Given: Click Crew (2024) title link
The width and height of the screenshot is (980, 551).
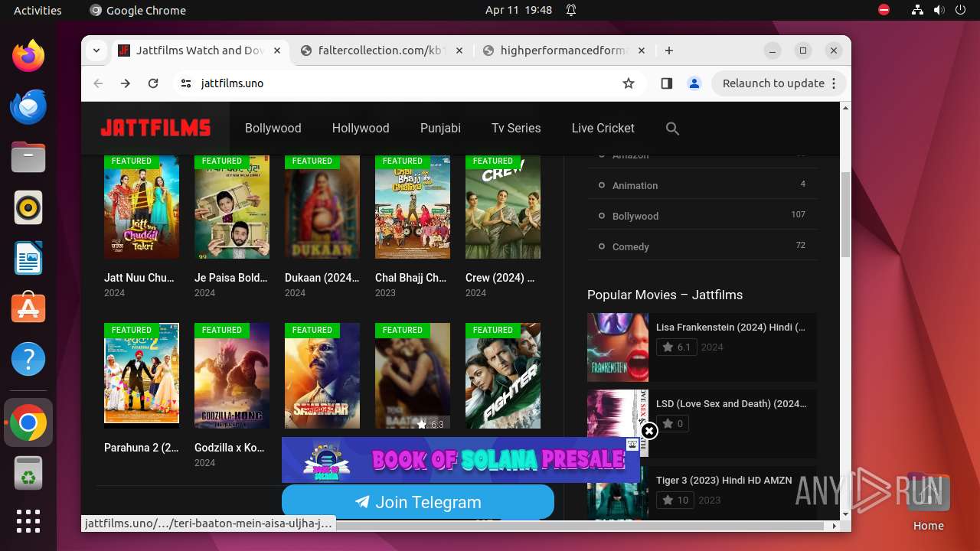Looking at the screenshot, I should (x=500, y=278).
